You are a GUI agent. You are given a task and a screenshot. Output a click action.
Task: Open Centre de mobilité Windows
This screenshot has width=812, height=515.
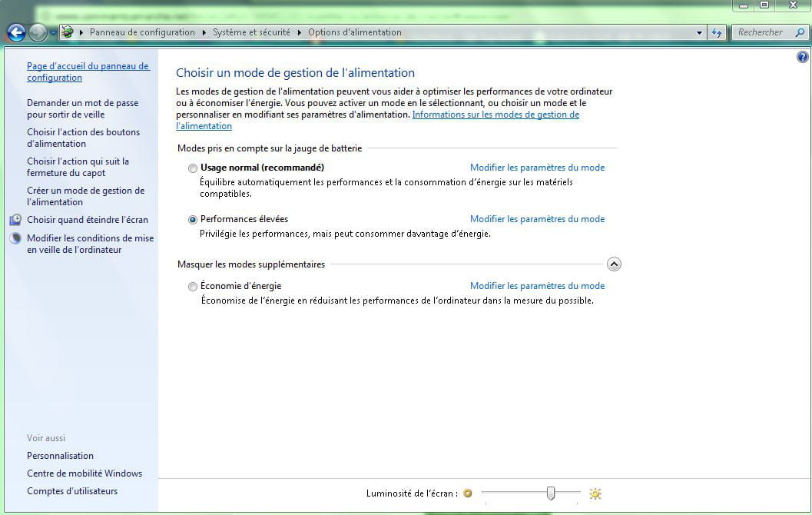click(85, 473)
